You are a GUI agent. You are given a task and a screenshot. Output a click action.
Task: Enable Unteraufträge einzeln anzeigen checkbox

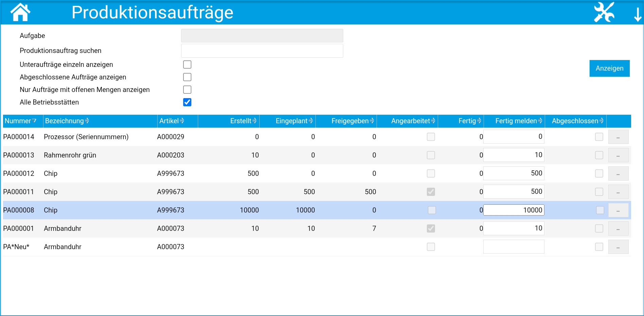[187, 64]
